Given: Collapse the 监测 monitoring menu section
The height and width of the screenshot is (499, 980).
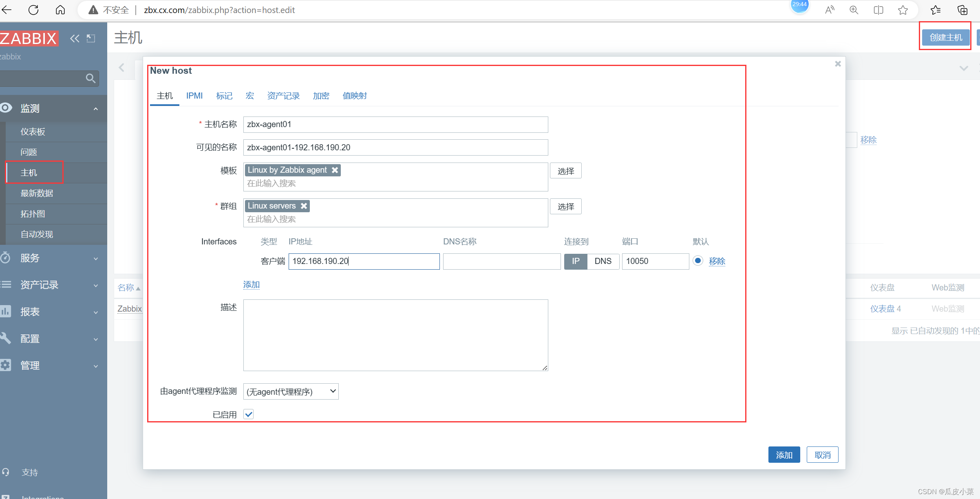Looking at the screenshot, I should pyautogui.click(x=96, y=108).
